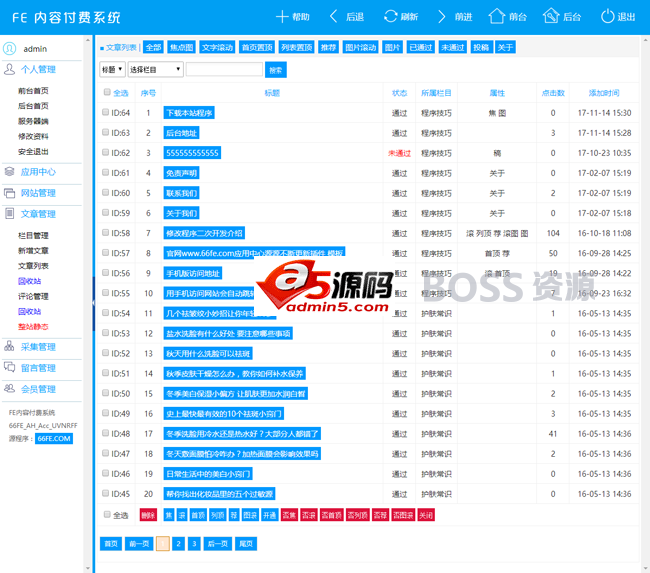This screenshot has height=573, width=650.
Task: Check the box for ID:58
Action: click(x=106, y=232)
